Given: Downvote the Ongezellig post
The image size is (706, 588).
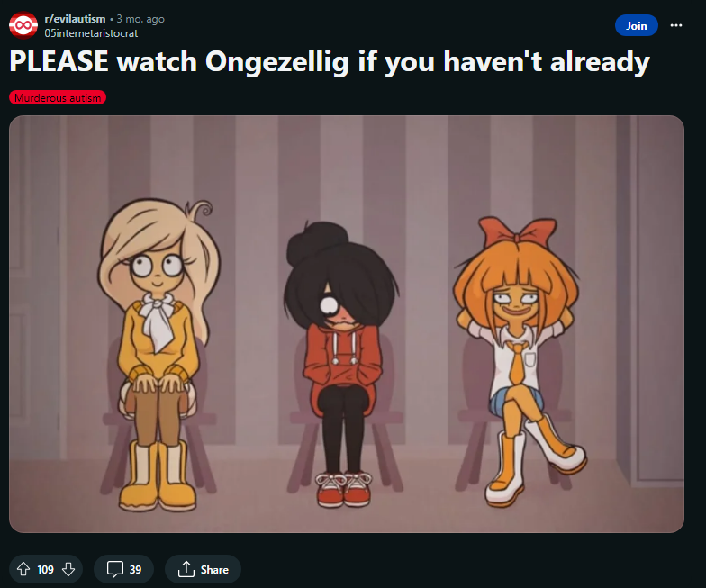Looking at the screenshot, I should 68,569.
